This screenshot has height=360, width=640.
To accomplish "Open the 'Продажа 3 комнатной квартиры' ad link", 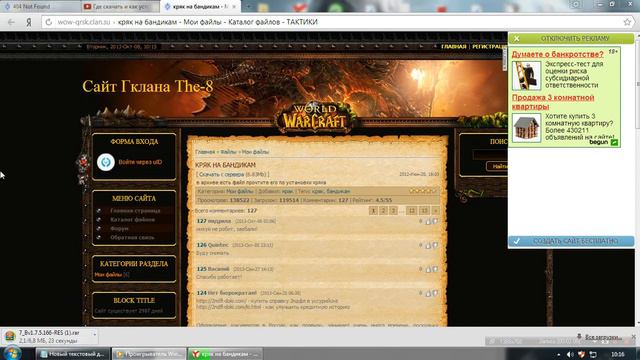I will coord(553,102).
